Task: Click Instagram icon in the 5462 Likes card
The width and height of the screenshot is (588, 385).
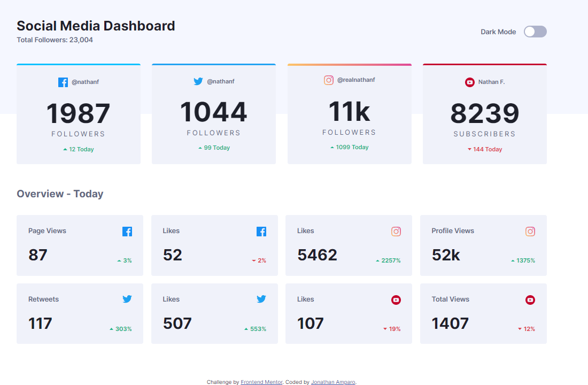Action: click(x=396, y=232)
